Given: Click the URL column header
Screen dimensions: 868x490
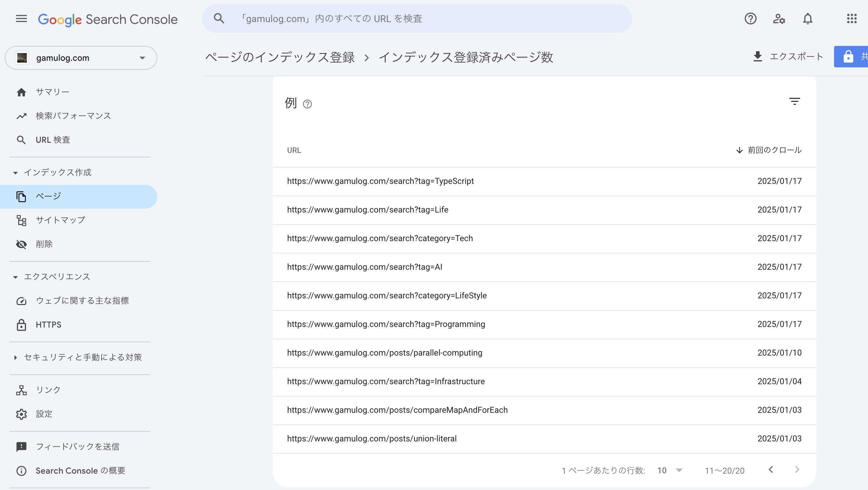Looking at the screenshot, I should point(294,150).
